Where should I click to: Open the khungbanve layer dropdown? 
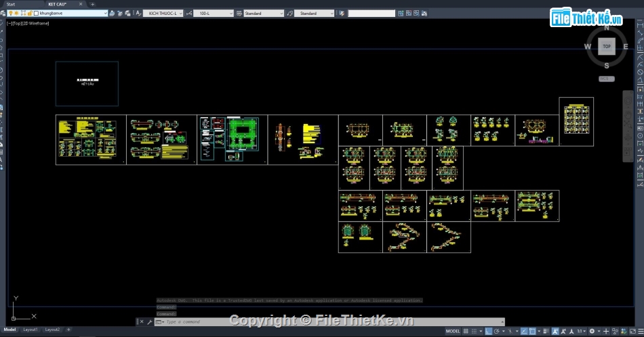coord(105,13)
